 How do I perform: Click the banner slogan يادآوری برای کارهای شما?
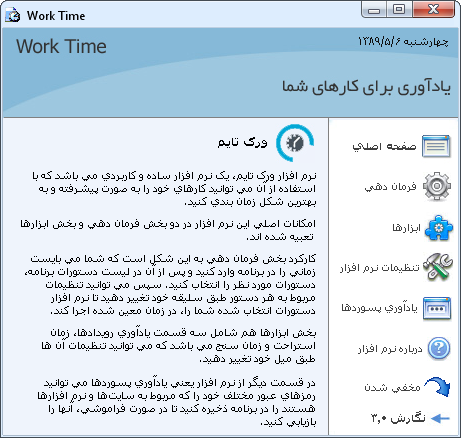[366, 87]
